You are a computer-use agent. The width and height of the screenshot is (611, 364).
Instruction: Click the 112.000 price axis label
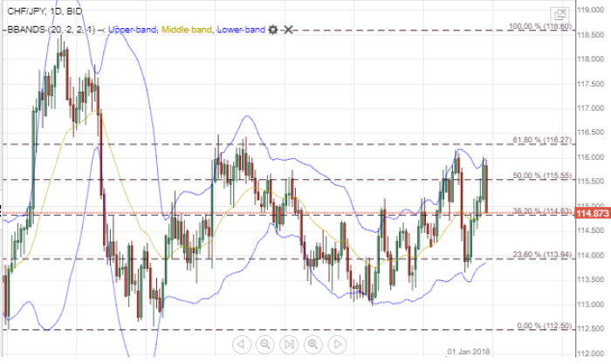[591, 354]
